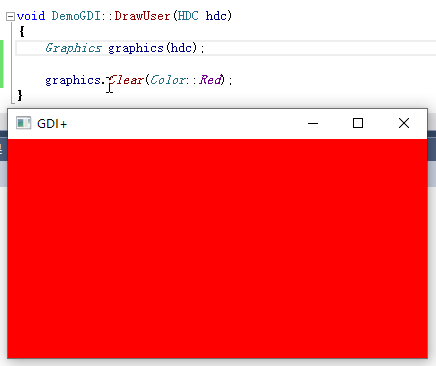The height and width of the screenshot is (366, 436).
Task: Maximize the GDI+ window
Action: pos(358,123)
